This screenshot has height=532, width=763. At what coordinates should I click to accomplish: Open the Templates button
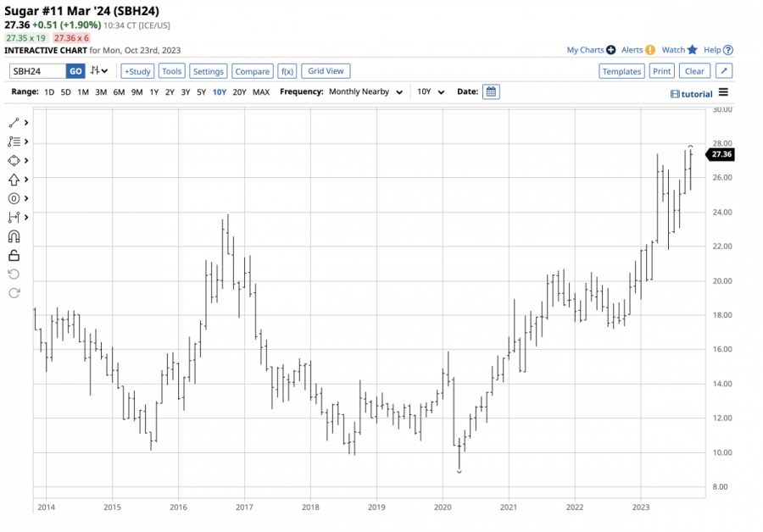[x=621, y=71]
